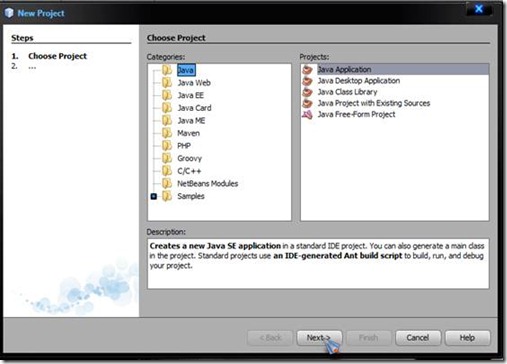This screenshot has height=364, width=507.
Task: Expand the Samples category node
Action: [154, 196]
